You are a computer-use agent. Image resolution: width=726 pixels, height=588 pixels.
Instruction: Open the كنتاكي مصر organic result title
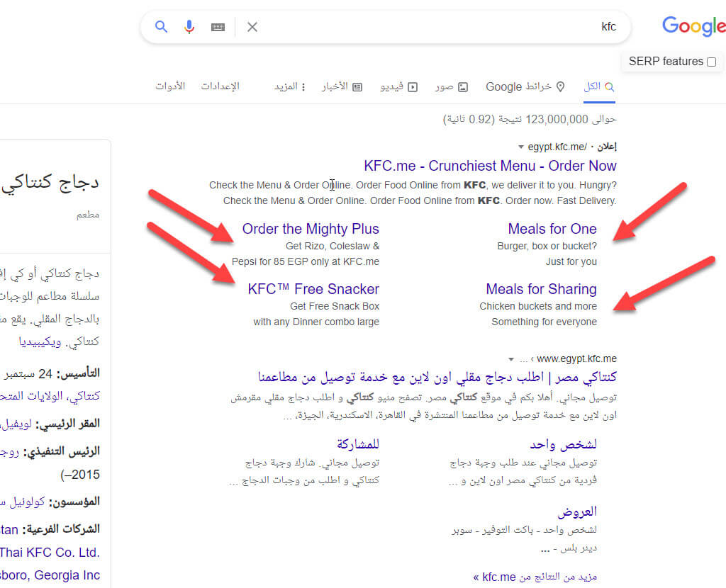click(437, 377)
